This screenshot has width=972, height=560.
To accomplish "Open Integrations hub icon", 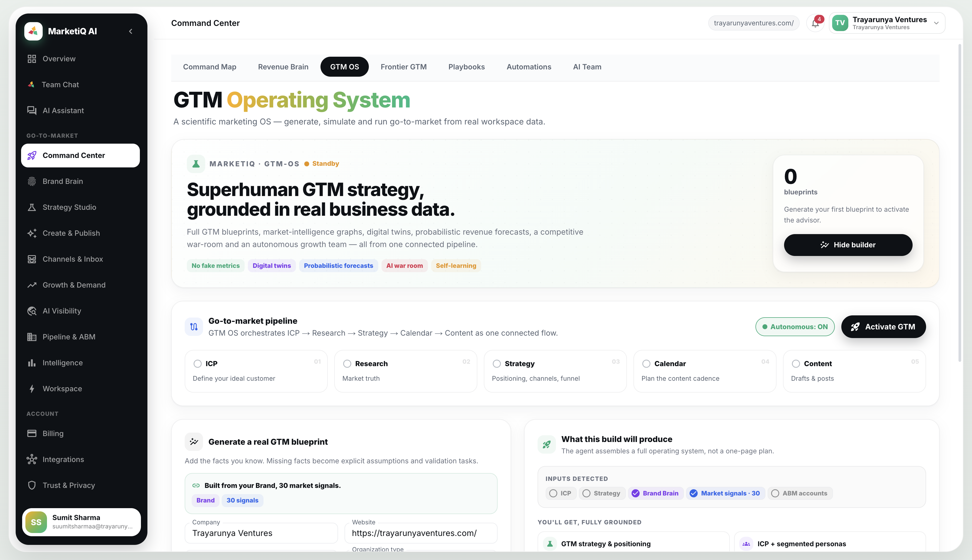I will [32, 460].
